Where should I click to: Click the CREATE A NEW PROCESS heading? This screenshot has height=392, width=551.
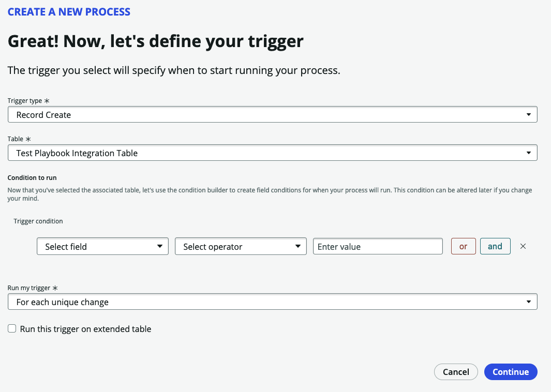69,11
